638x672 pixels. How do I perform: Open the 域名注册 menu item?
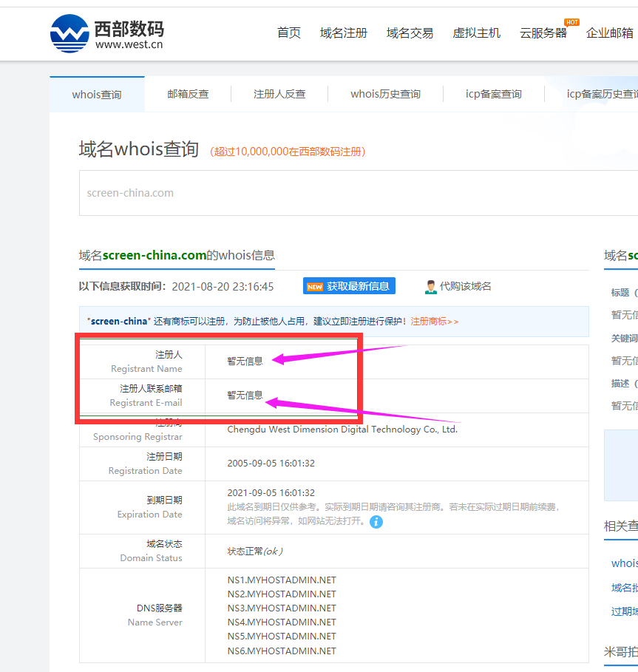coord(344,33)
